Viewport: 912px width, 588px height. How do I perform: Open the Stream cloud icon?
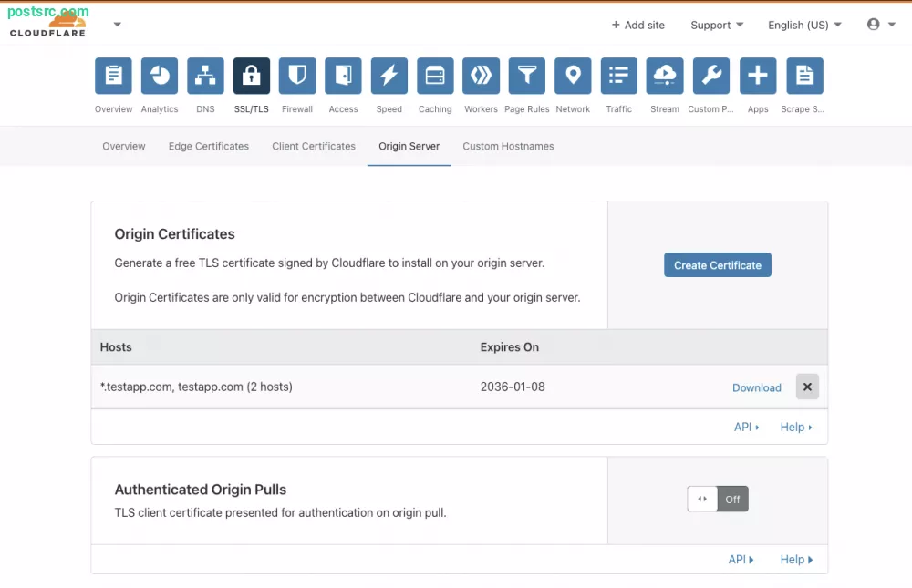(x=665, y=77)
